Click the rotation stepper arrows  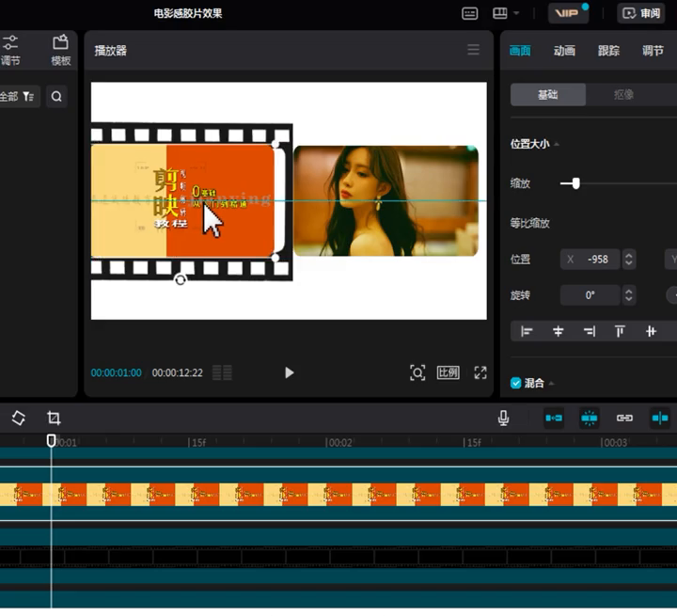(x=629, y=295)
